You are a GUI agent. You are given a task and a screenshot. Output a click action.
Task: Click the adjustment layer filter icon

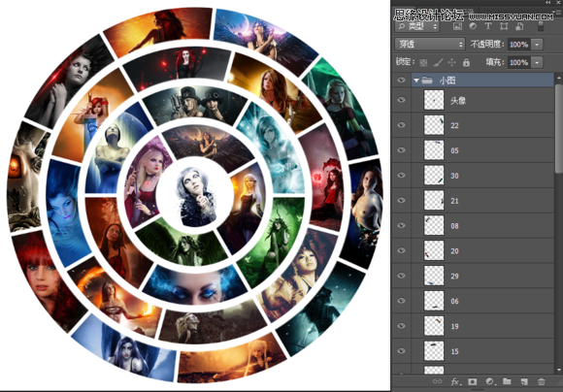click(473, 26)
